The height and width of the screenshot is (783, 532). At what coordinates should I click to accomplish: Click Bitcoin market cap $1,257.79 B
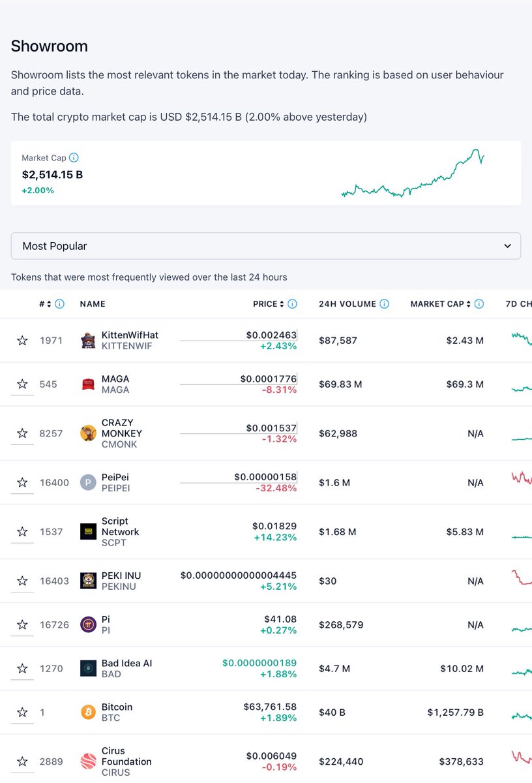[456, 712]
